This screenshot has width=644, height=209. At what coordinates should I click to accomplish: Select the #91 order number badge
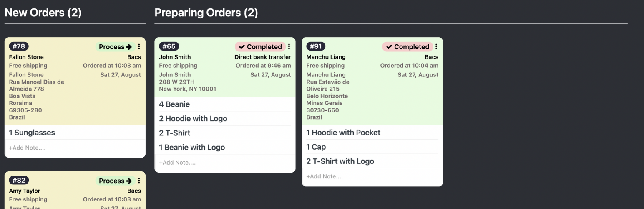tap(316, 46)
